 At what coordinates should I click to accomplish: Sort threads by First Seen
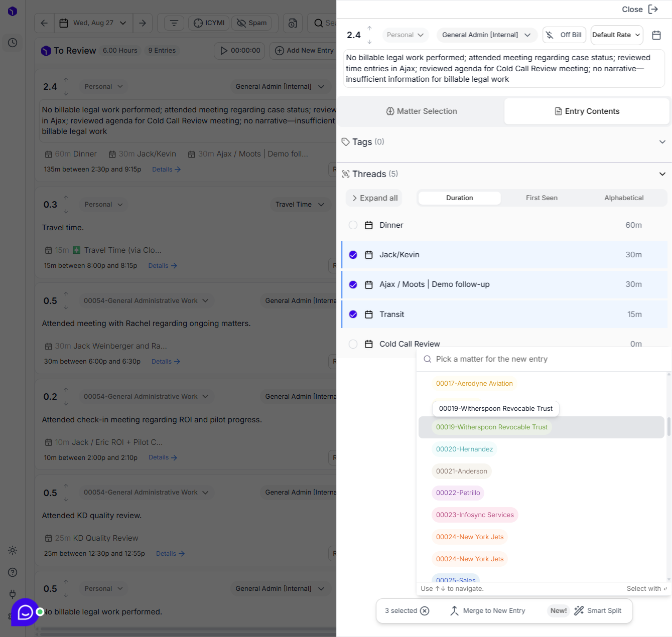[x=542, y=198]
